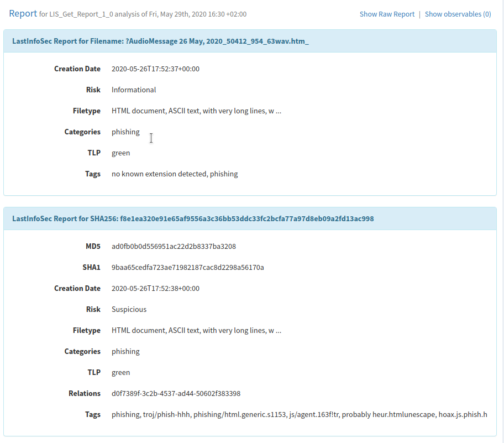Image resolution: width=504 pixels, height=443 pixels.
Task: Click the 'for LIS_Get_Report_1_0 analysis' subtitle
Action: [x=143, y=14]
